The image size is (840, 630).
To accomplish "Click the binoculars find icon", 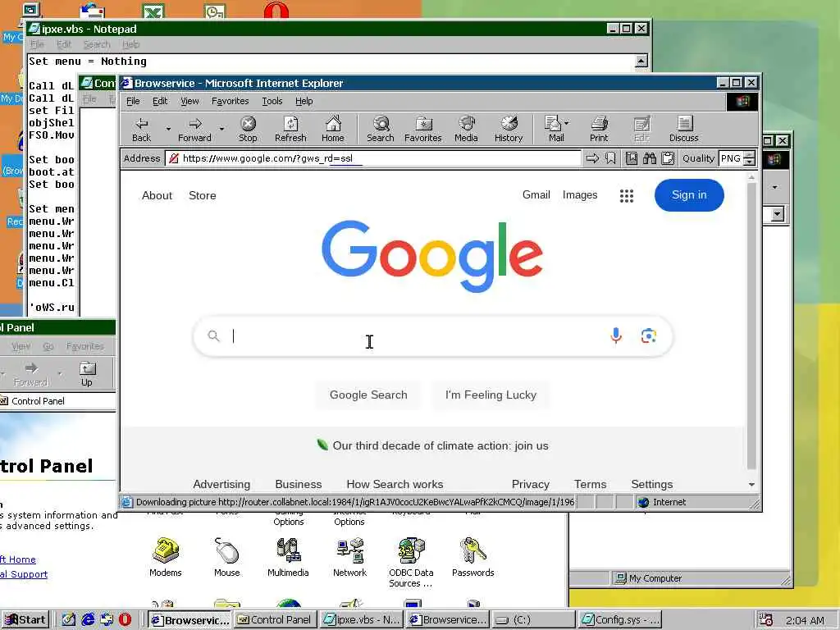I will pos(650,158).
